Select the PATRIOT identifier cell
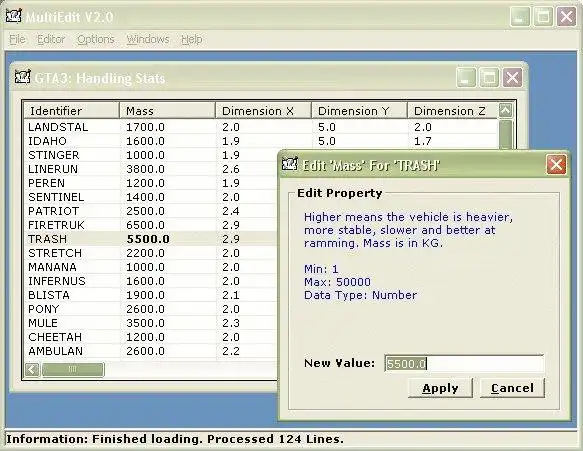The width and height of the screenshot is (583, 451). (x=53, y=211)
